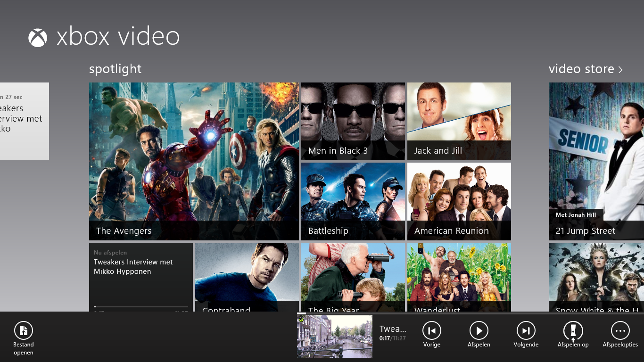Image resolution: width=644 pixels, height=362 pixels.
Task: Click the truncated "Twea..." now-playing title
Action: point(393,329)
